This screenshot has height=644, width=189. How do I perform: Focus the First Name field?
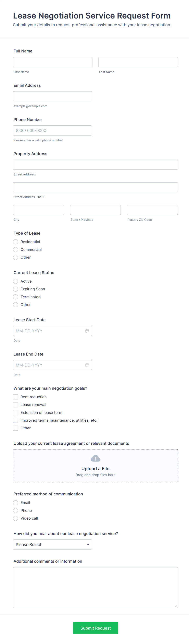[x=52, y=62]
